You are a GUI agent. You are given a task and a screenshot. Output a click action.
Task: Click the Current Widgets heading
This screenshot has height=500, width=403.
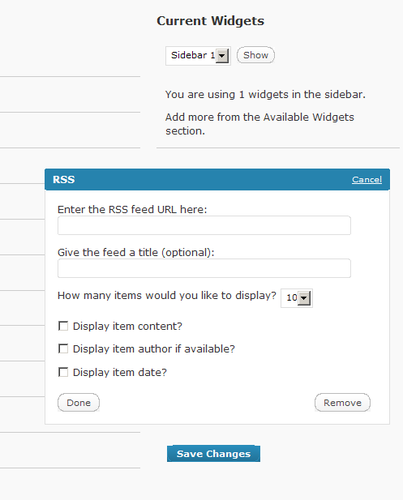point(210,21)
